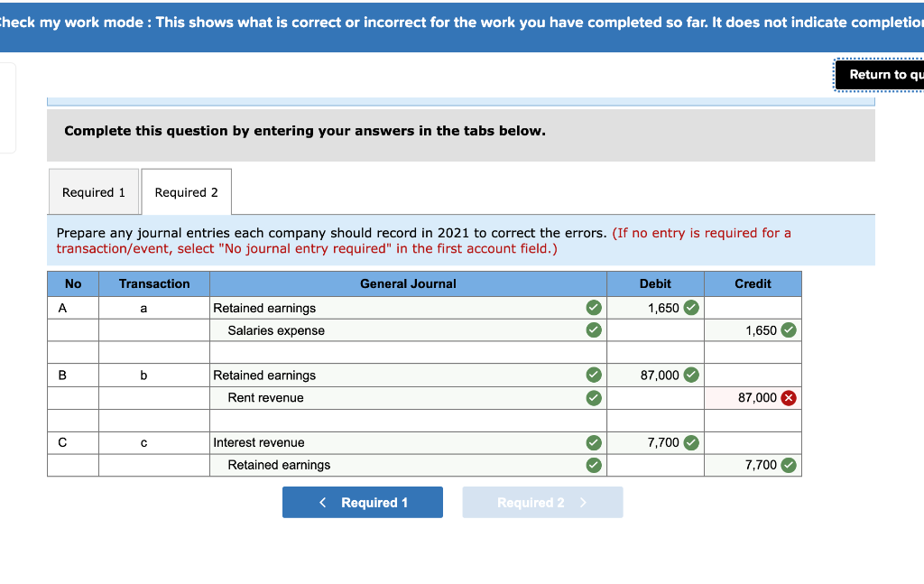The width and height of the screenshot is (924, 584).
Task: Select the Required 2 tab
Action: click(x=186, y=191)
